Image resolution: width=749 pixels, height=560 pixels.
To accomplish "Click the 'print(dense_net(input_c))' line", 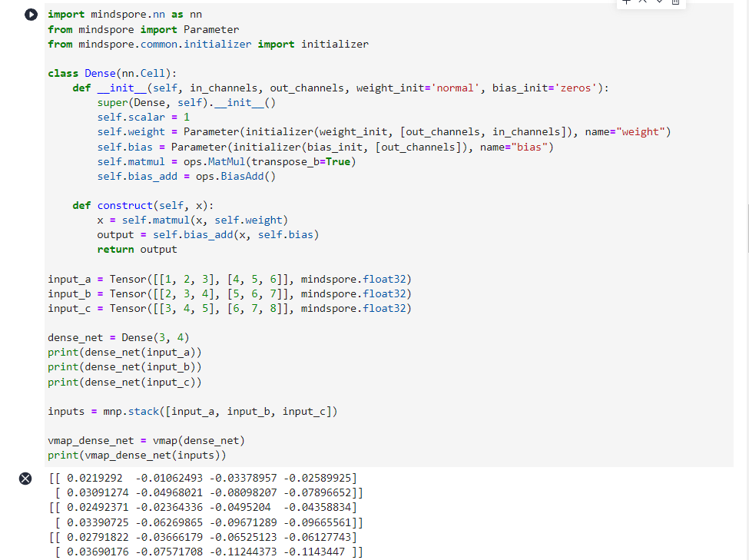I will (124, 382).
